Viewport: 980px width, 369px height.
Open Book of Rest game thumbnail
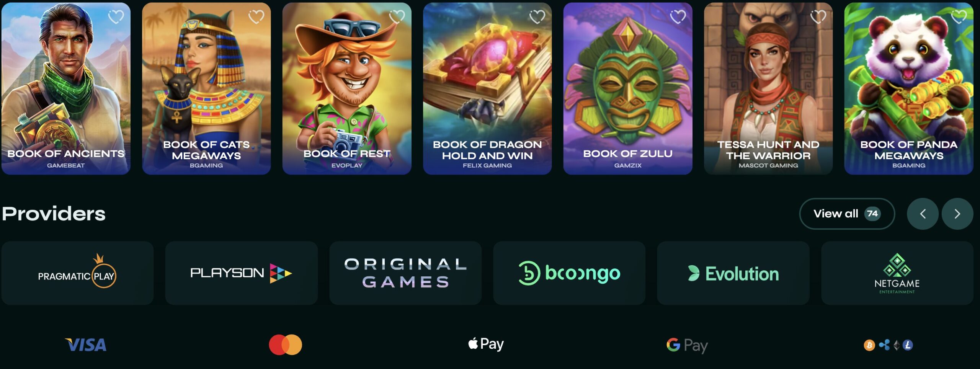(x=347, y=88)
